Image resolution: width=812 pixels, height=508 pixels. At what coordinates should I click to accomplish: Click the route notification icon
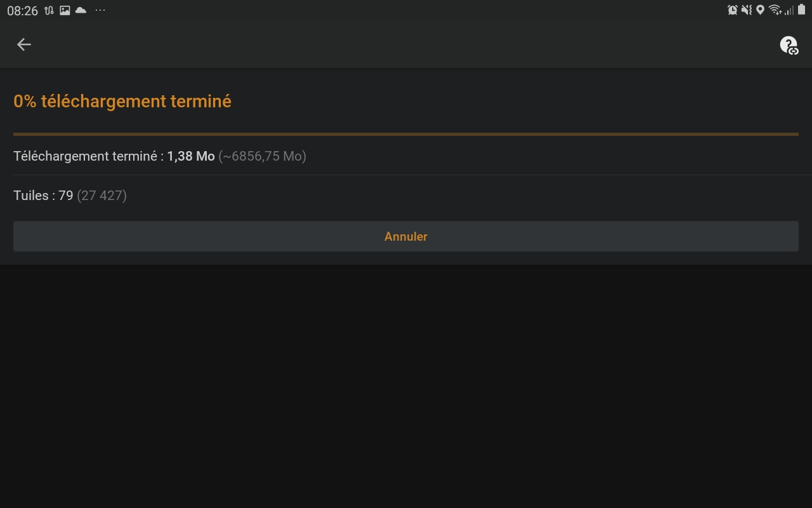coord(48,10)
